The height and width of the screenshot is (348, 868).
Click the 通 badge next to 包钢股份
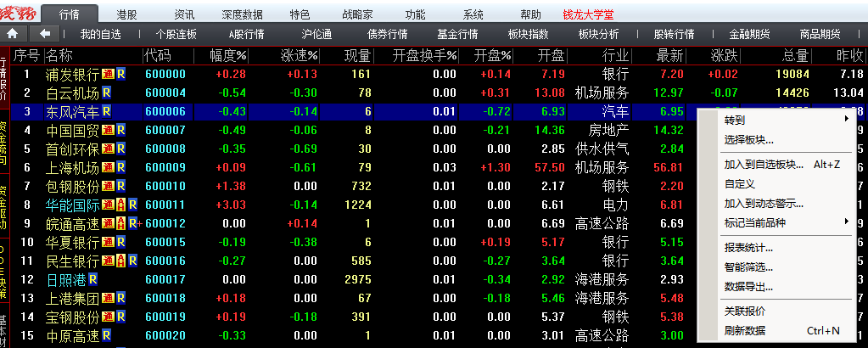click(x=108, y=186)
